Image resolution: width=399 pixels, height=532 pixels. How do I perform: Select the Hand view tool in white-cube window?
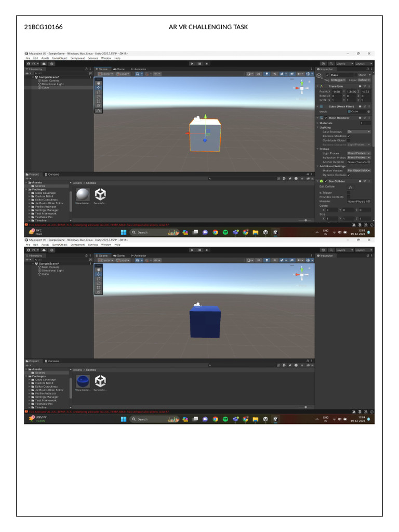click(x=99, y=83)
